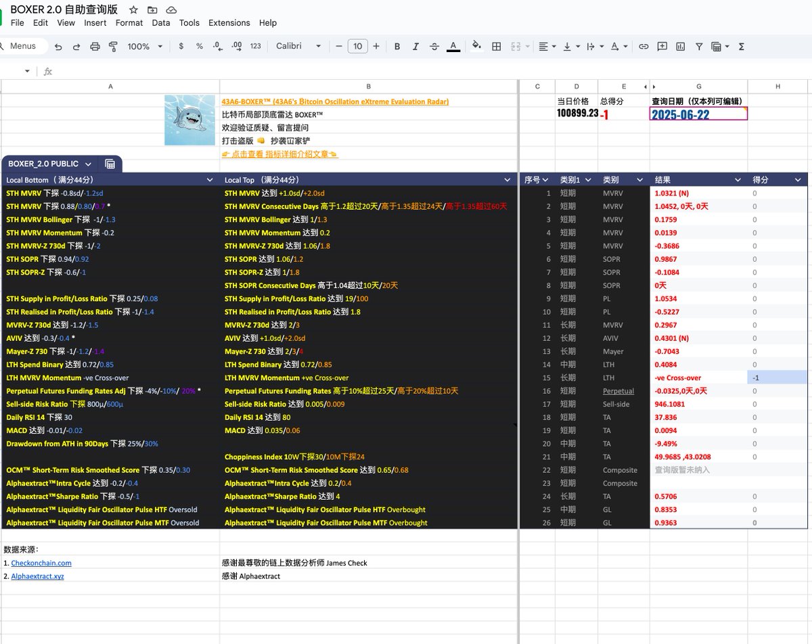Increase decimal places
This screenshot has height=644, width=812.
pos(236,47)
